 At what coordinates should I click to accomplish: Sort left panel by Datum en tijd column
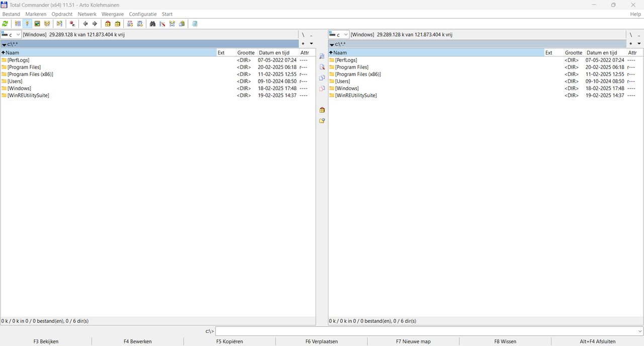tap(278, 52)
